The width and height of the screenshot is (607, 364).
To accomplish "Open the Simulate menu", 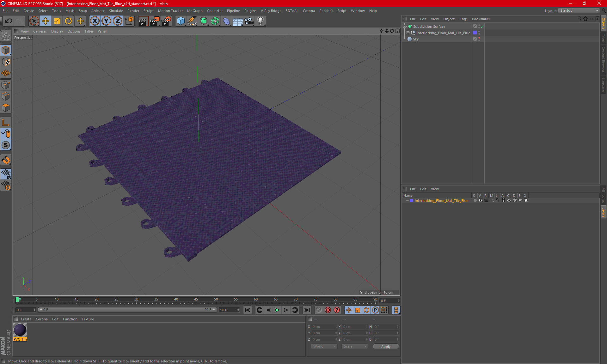I will pos(116,11).
